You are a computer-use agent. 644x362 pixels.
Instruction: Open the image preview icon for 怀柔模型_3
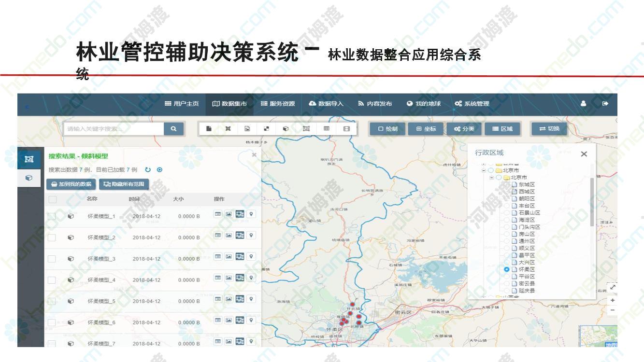(229, 257)
